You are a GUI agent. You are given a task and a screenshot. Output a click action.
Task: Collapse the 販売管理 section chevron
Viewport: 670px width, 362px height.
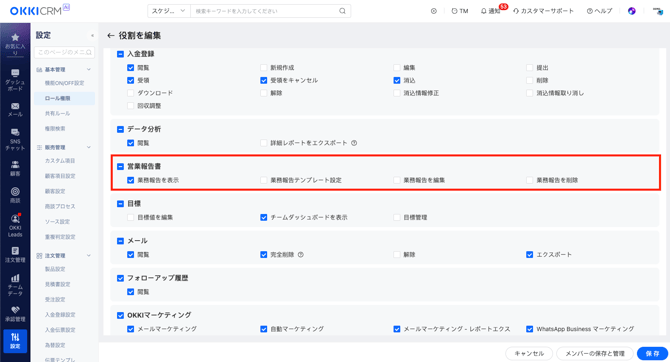[89, 147]
